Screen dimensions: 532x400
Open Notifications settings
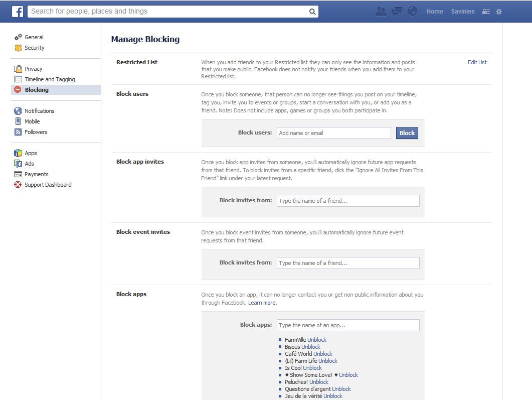pyautogui.click(x=39, y=111)
